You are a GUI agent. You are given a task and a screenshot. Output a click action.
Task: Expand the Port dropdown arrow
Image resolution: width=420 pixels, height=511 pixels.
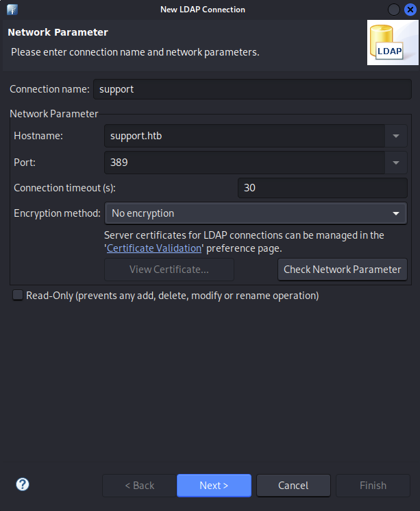[x=396, y=163]
